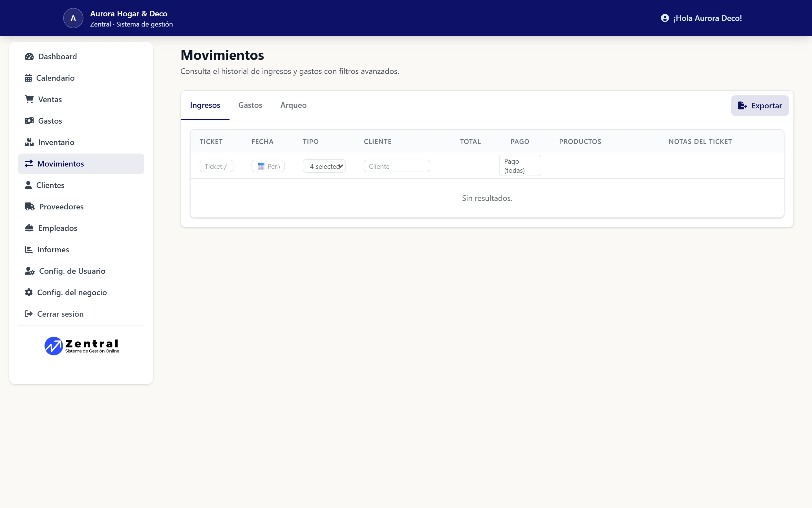The width and height of the screenshot is (812, 508).
Task: Open Config. del negocio settings
Action: (81, 292)
